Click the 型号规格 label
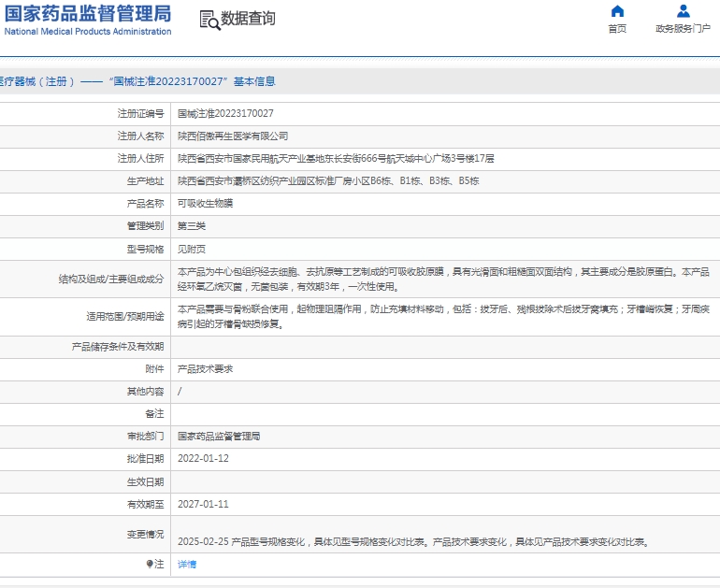Image resolution: width=720 pixels, height=588 pixels. [145, 249]
